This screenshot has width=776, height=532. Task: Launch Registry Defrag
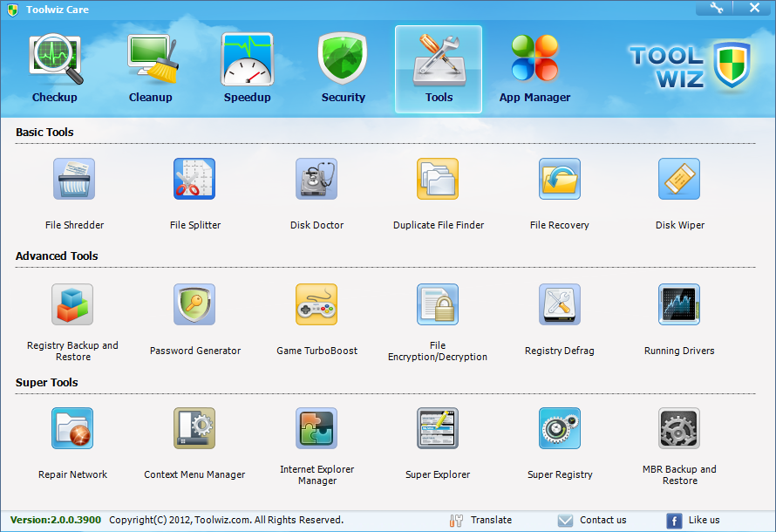(560, 304)
